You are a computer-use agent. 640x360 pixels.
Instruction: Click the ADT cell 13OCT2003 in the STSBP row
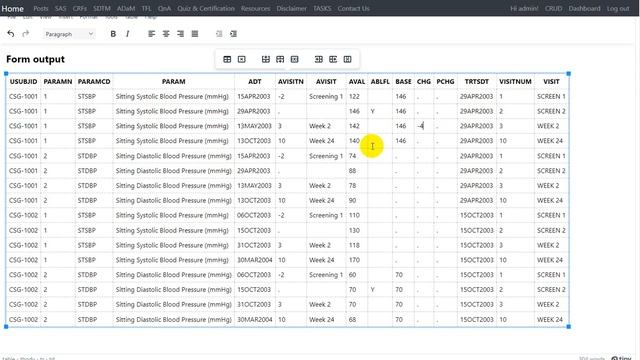pos(255,141)
